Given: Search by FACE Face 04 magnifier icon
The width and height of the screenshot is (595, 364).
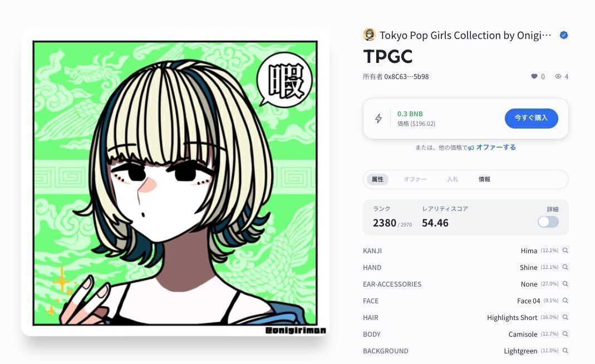Looking at the screenshot, I should tap(566, 301).
